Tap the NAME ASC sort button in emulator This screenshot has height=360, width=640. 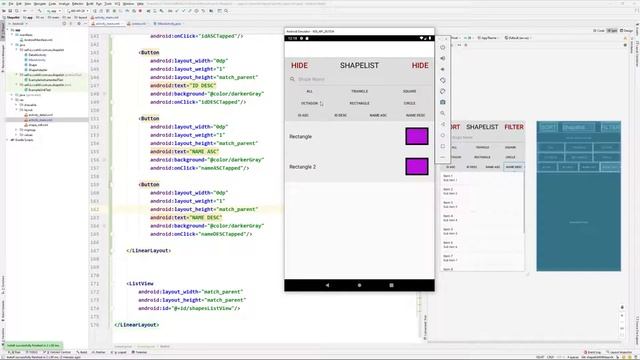[378, 116]
